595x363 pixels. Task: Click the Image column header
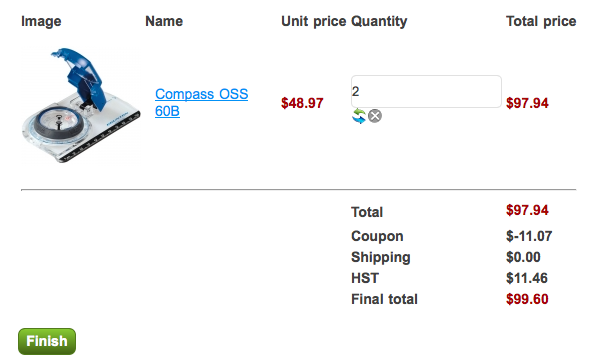pyautogui.click(x=41, y=21)
